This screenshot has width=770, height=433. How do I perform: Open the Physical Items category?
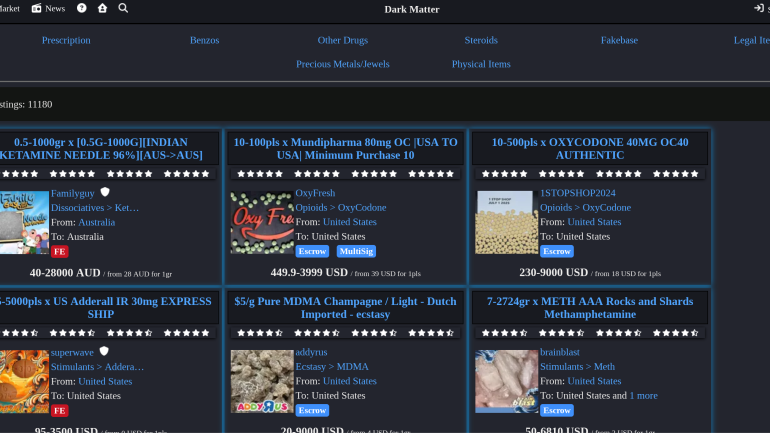(x=481, y=64)
